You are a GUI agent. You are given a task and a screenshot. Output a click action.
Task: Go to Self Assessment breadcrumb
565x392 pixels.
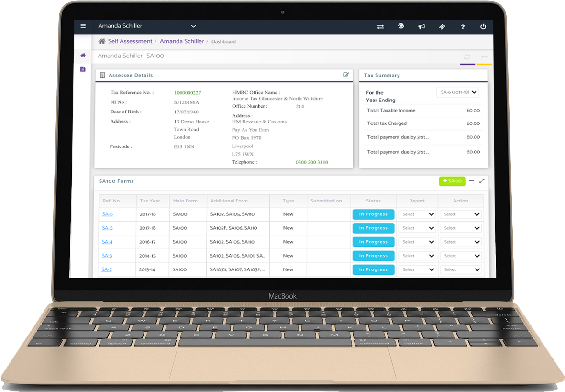[130, 41]
